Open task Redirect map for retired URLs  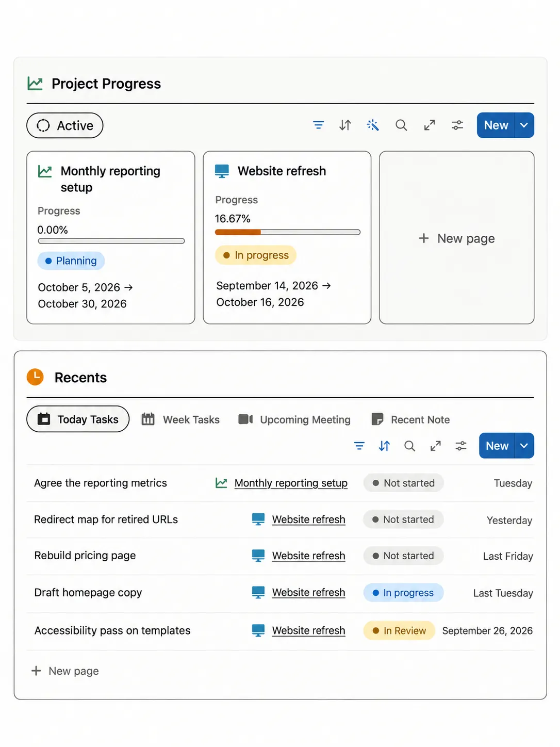[106, 519]
